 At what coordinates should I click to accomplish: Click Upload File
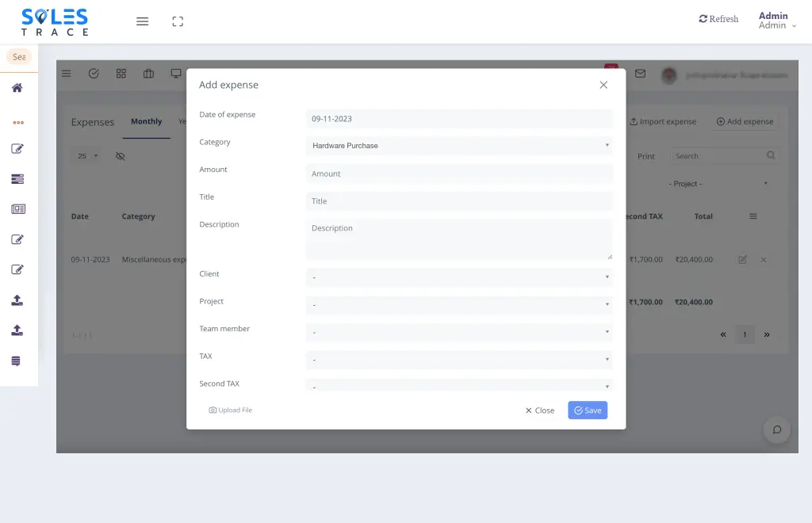[231, 410]
